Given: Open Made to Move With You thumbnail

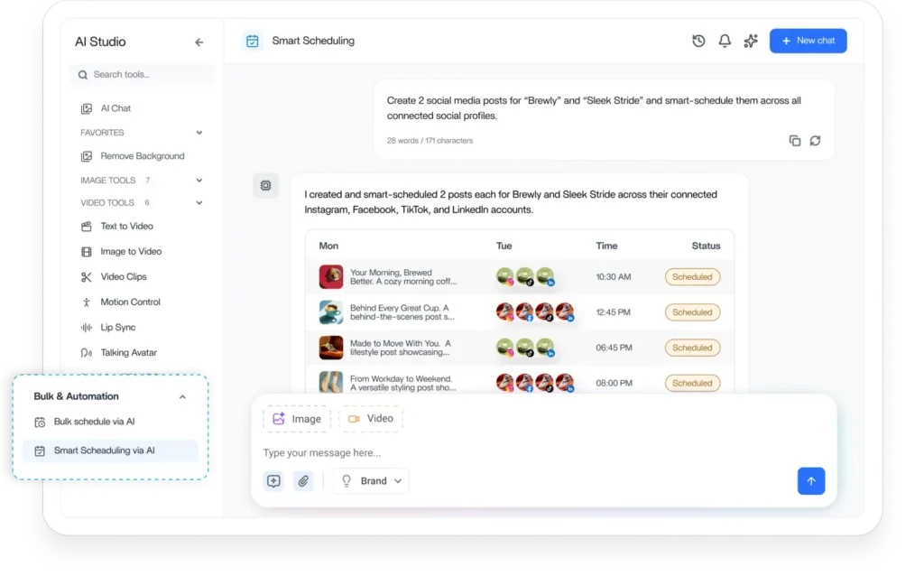Looking at the screenshot, I should (330, 348).
